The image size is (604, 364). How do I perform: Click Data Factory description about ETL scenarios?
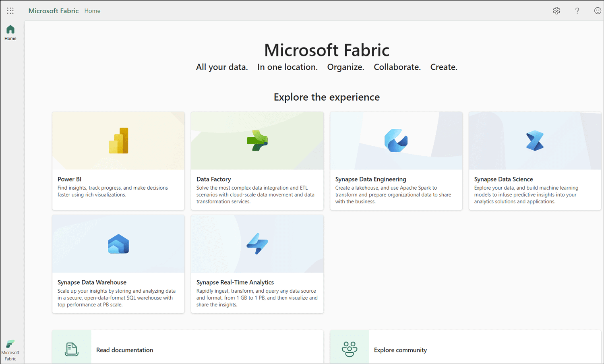(x=255, y=194)
